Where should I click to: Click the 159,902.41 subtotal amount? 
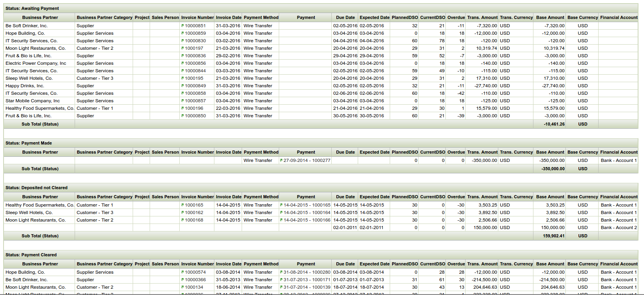pos(554,236)
